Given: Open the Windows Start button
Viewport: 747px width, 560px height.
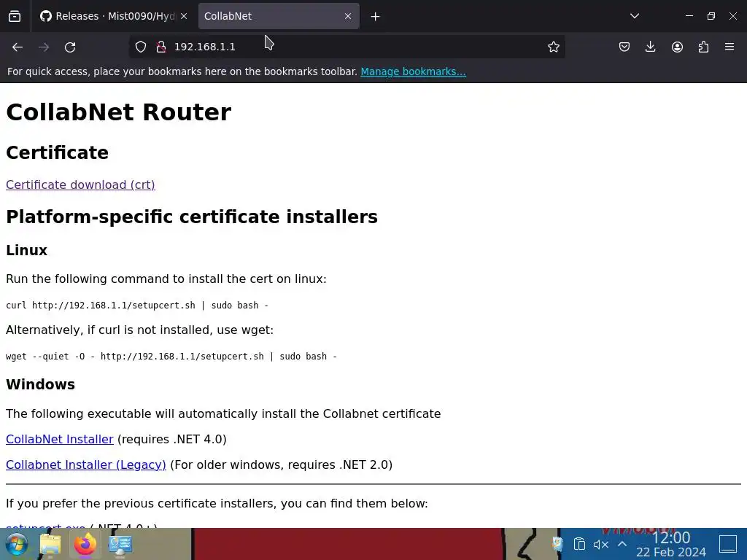Looking at the screenshot, I should (17, 544).
